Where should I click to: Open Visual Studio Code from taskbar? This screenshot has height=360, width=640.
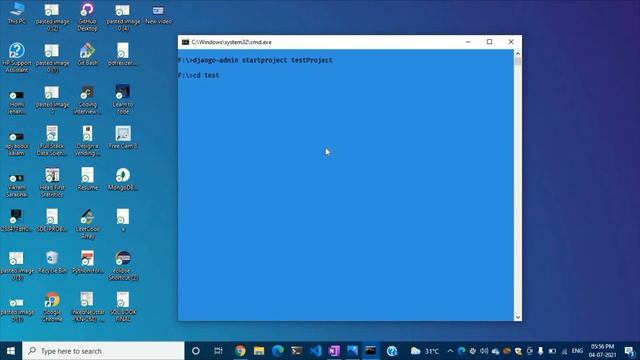316,351
